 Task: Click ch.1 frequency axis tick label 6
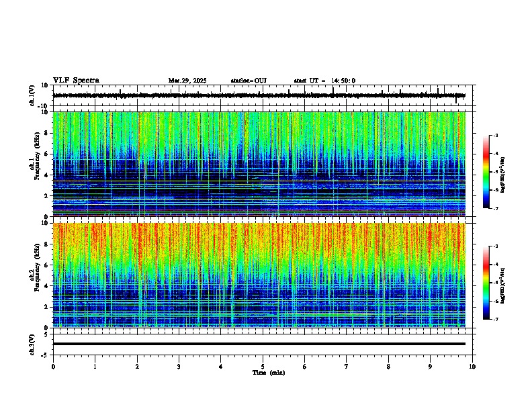click(x=46, y=154)
